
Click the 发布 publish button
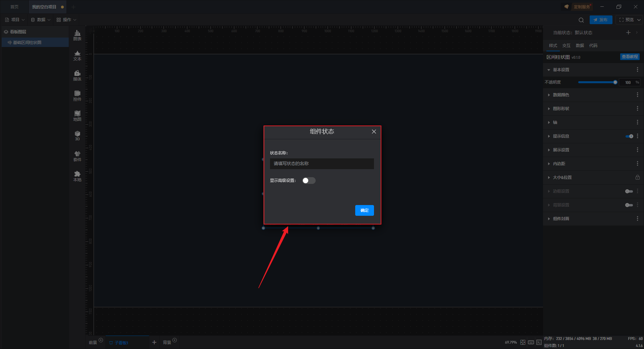point(601,20)
